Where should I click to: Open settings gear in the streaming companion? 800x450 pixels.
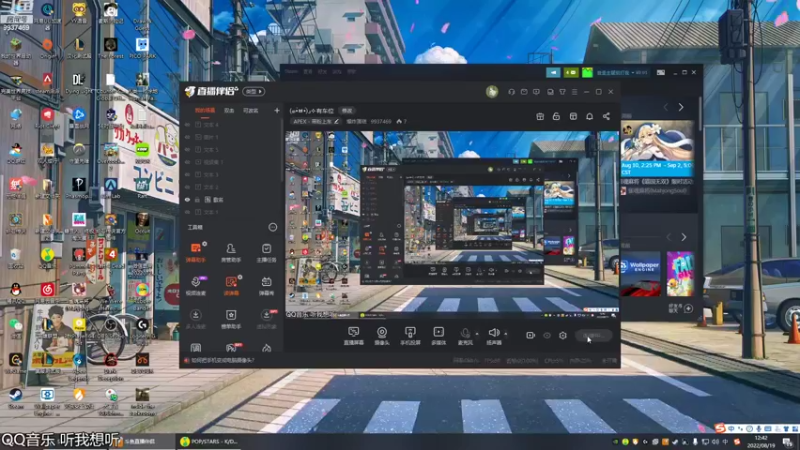pos(563,335)
